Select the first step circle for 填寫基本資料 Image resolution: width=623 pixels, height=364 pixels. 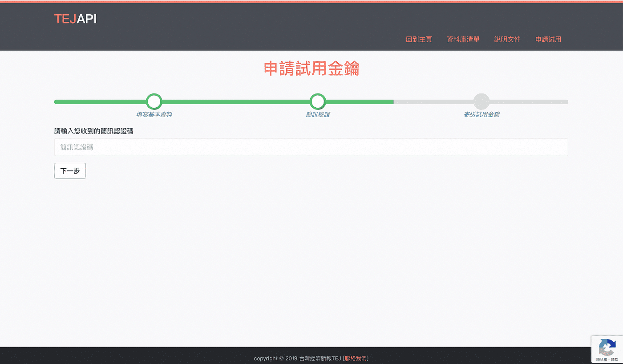154,101
